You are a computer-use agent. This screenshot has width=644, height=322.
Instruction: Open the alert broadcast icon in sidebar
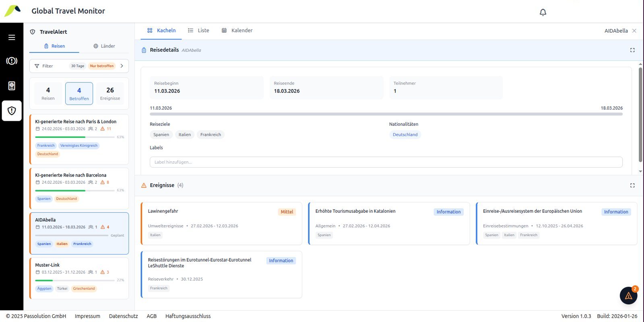12,61
